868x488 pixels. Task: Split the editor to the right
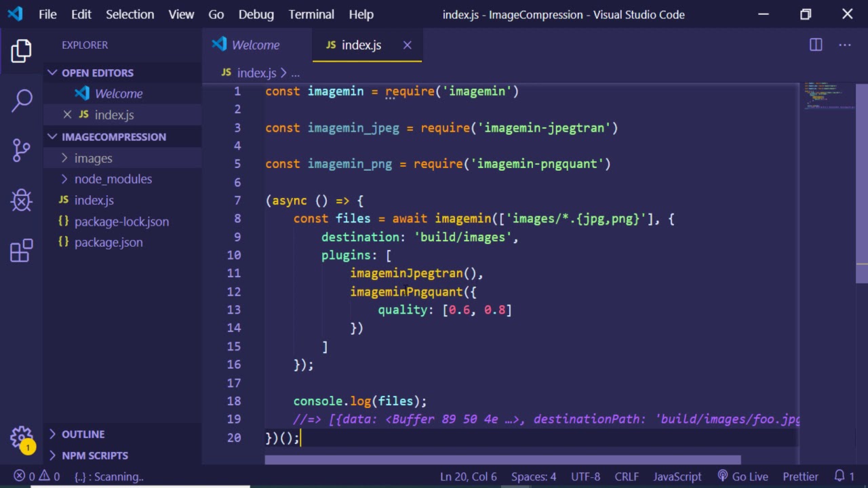point(816,45)
